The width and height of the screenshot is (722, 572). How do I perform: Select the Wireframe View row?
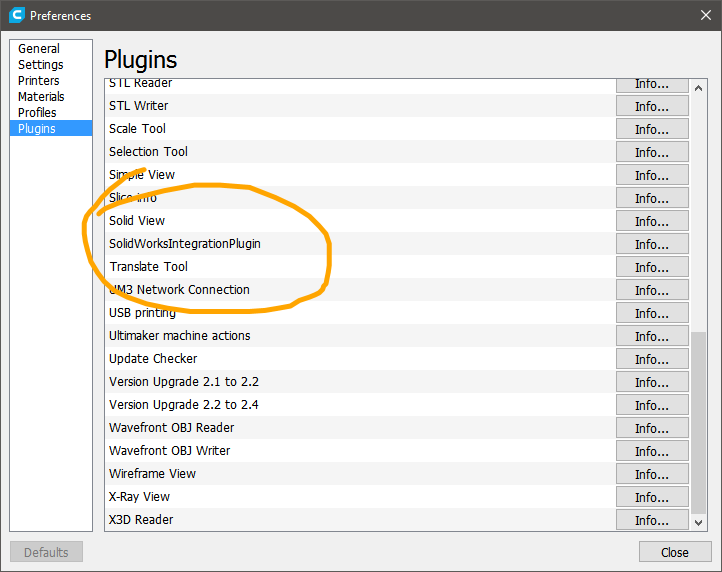coord(360,474)
